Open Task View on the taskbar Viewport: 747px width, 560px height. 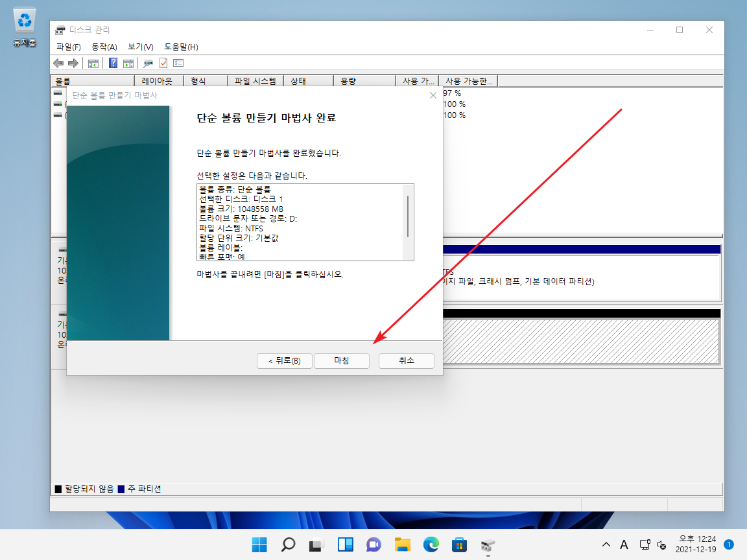coord(317,544)
